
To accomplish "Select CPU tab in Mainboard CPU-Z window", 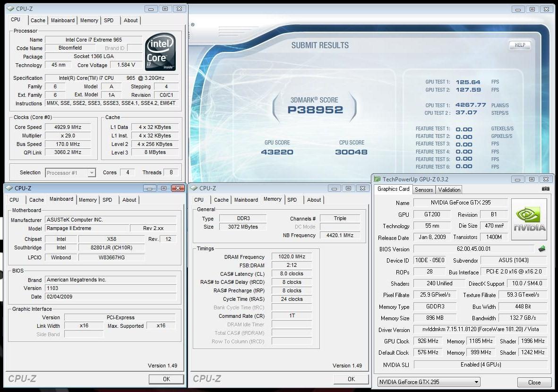I will [14, 200].
